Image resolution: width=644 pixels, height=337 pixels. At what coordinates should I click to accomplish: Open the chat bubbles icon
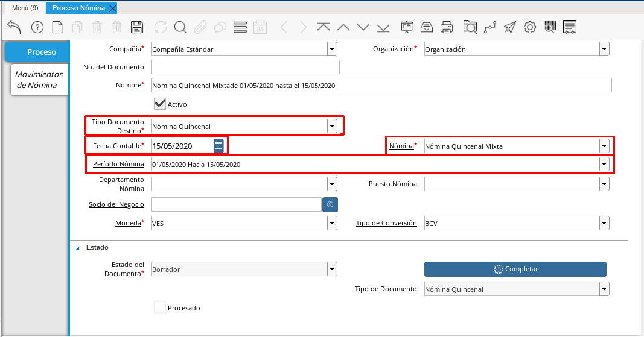(220, 27)
